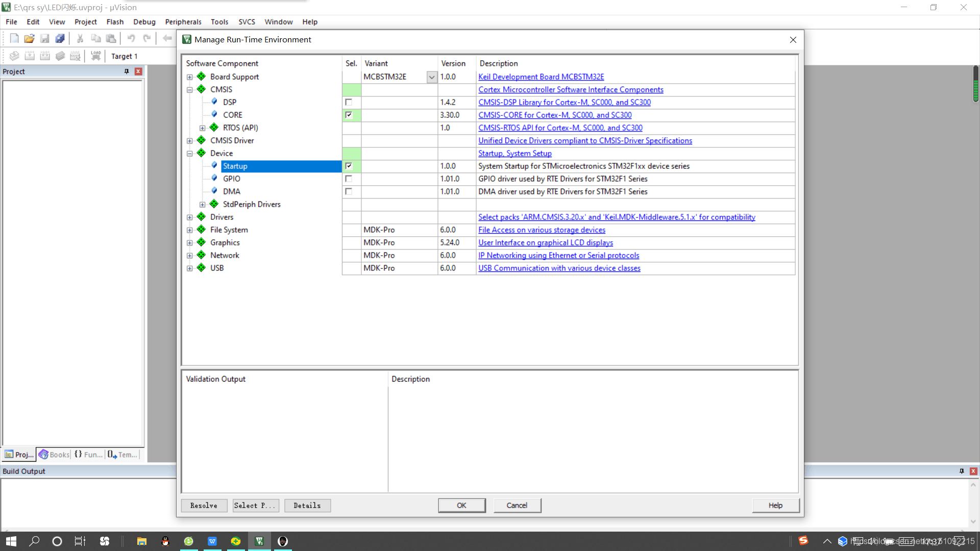
Task: Collapse the CMSIS tree node
Action: point(190,90)
